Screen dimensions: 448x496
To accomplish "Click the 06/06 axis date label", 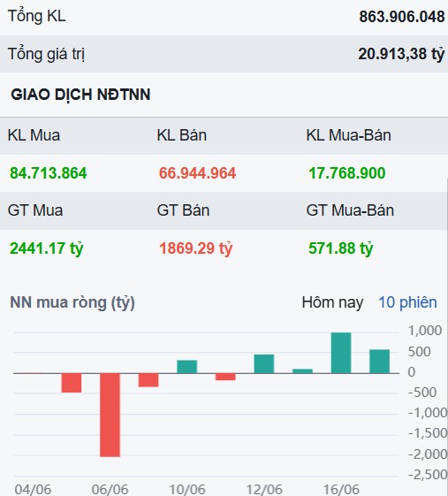I will point(110,489).
